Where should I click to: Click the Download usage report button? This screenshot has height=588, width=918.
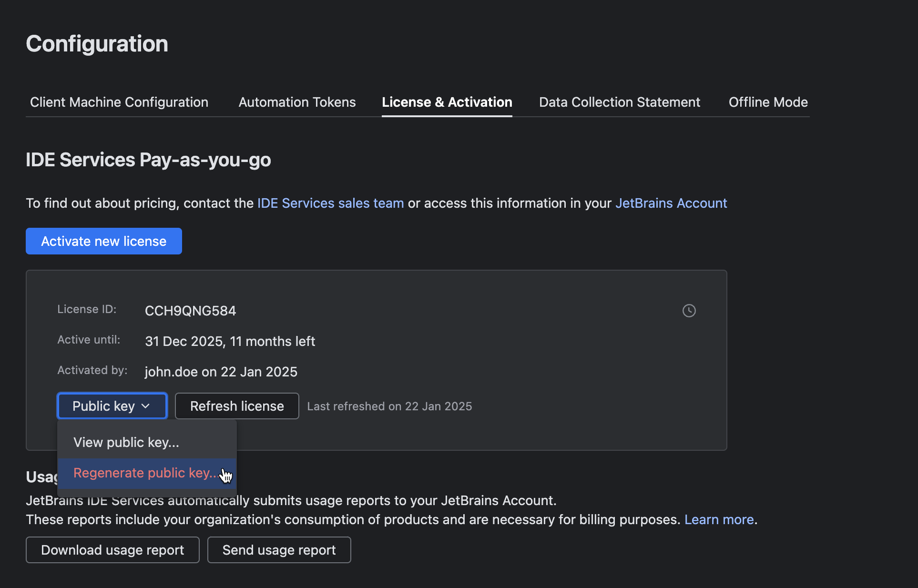point(112,550)
